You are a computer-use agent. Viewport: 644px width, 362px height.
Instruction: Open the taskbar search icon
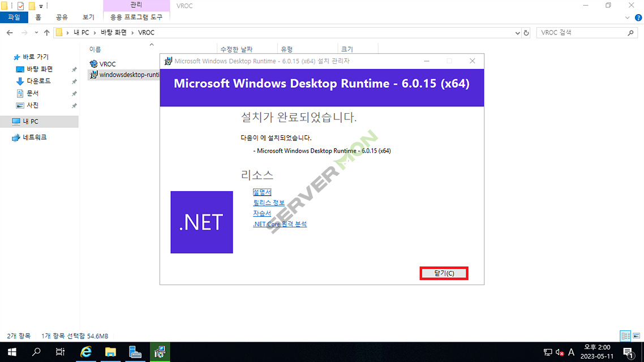tap(36, 352)
